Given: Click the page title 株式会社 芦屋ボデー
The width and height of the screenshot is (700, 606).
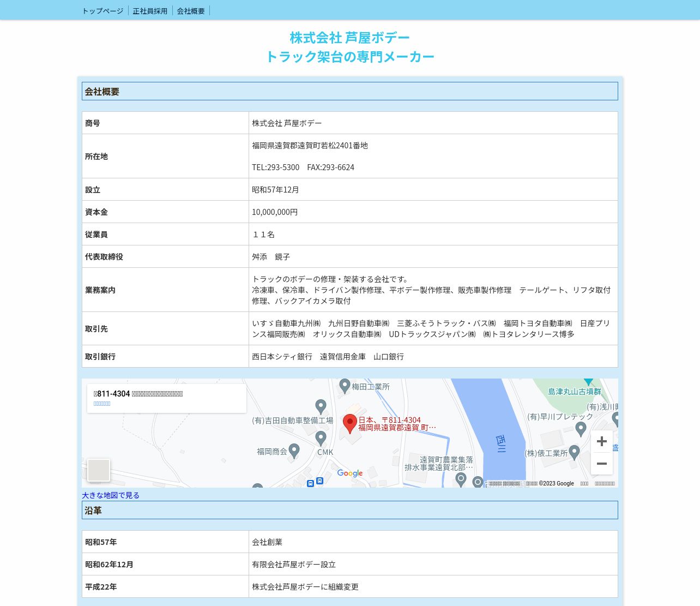Looking at the screenshot, I should tap(350, 38).
